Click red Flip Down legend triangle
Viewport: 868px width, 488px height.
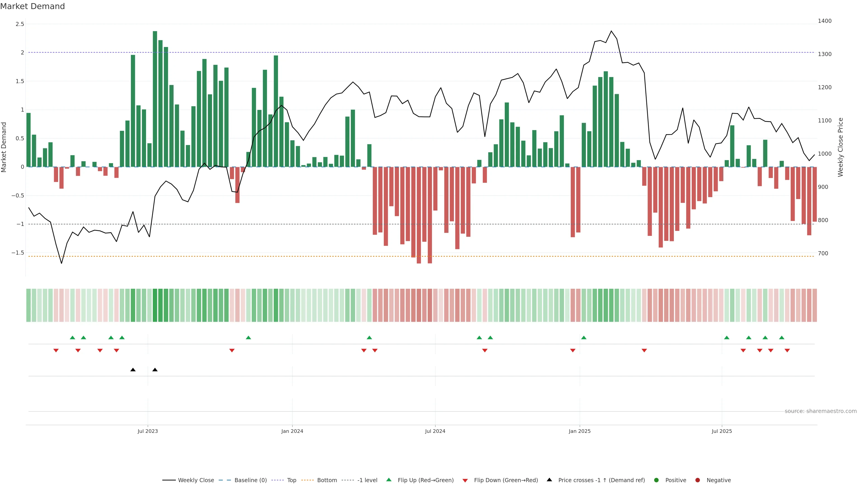(x=465, y=481)
